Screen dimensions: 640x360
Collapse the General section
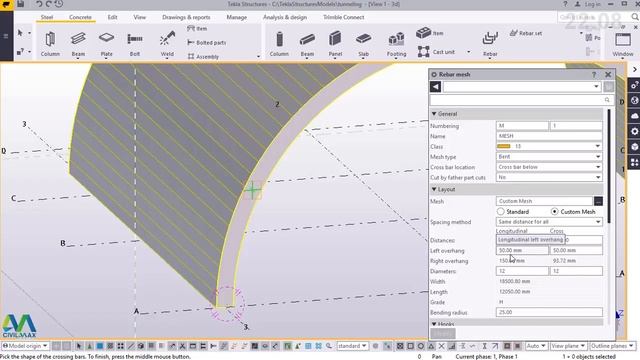[434, 114]
